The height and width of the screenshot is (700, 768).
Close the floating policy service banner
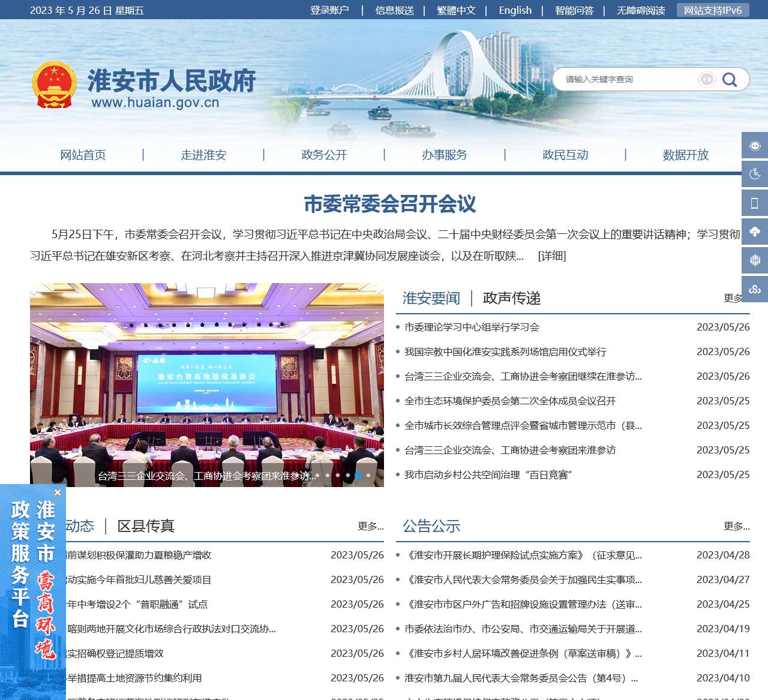pos(58,492)
